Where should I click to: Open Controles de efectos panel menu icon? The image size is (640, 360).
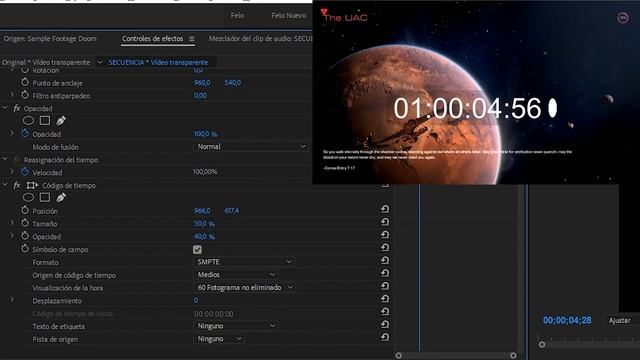[191, 39]
